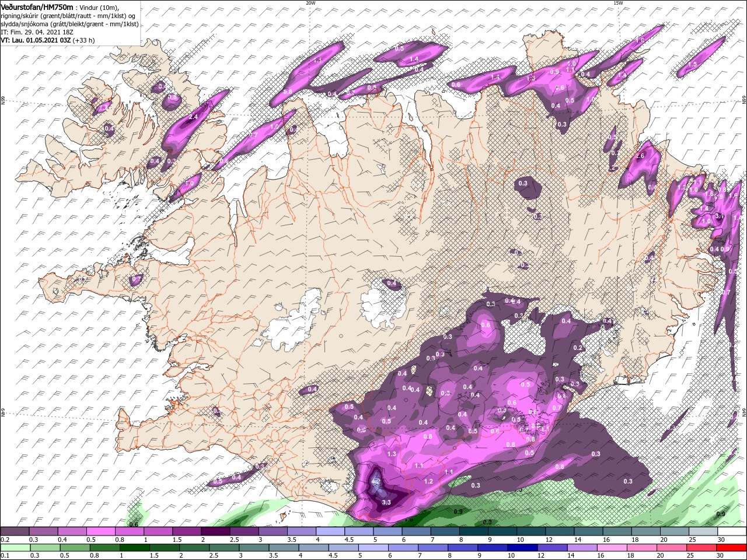The width and height of the screenshot is (747, 560).
Task: Select the upper-row 1.5 violet swatch
Action: coord(186,531)
